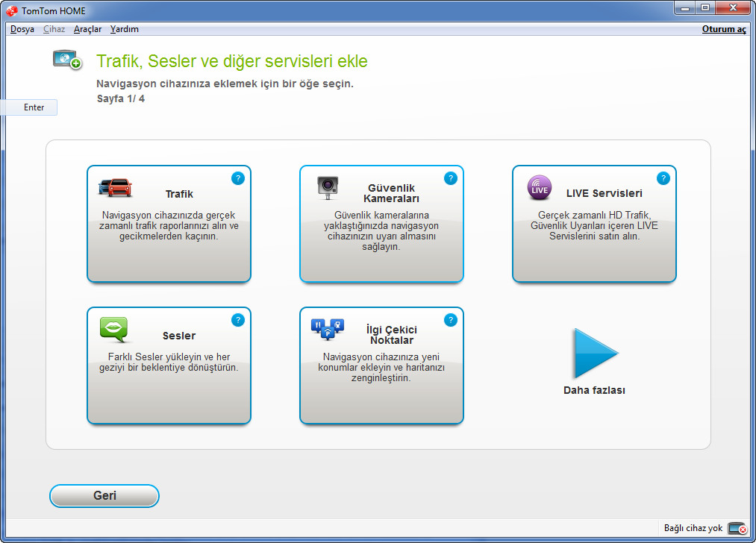Click the Bağlı cihaz yok status text
The width and height of the screenshot is (756, 543).
693,528
